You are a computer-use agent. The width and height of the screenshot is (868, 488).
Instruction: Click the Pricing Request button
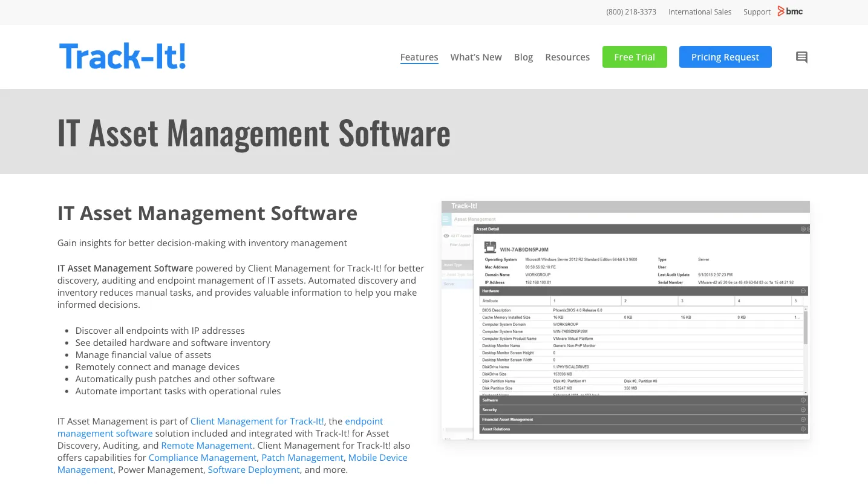[725, 57]
